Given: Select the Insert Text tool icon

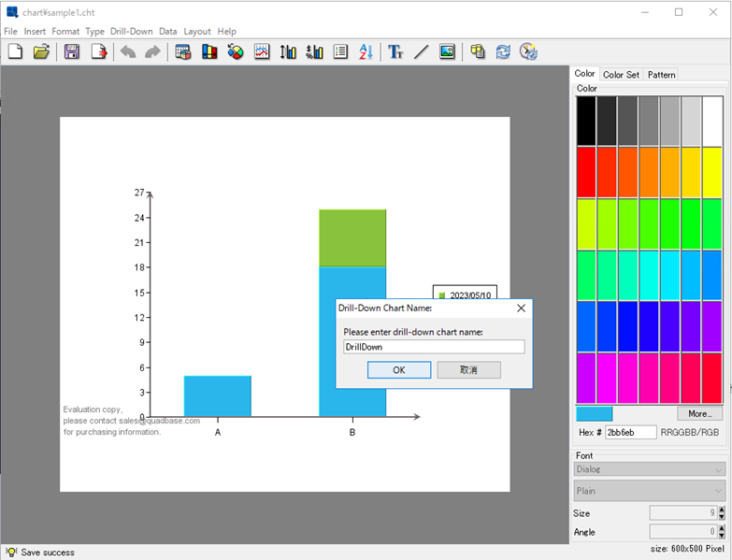Looking at the screenshot, I should pyautogui.click(x=395, y=52).
